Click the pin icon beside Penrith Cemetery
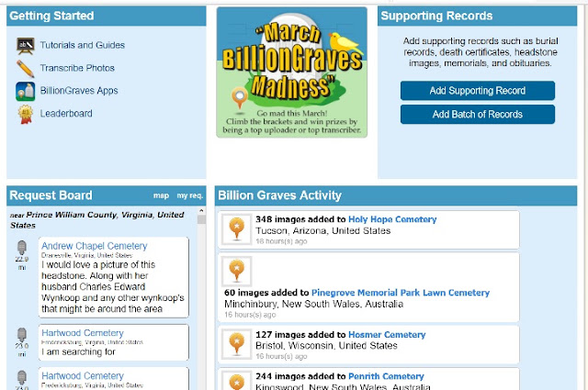 (237, 381)
